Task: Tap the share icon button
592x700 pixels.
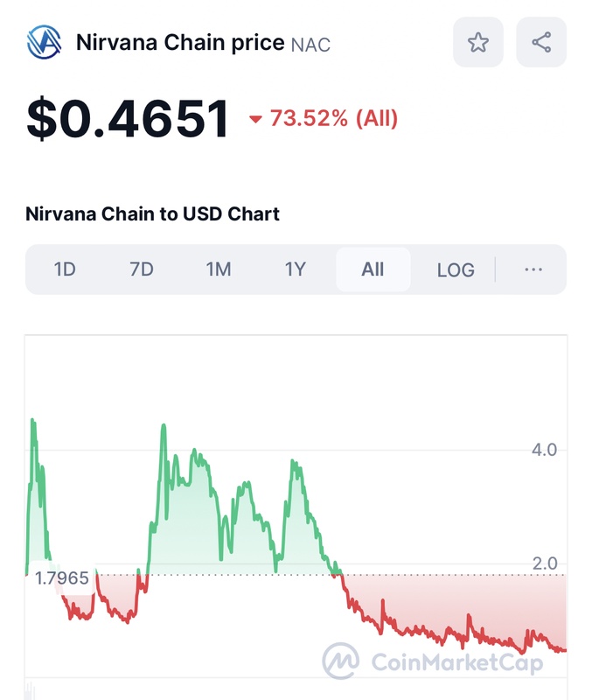Action: click(x=541, y=42)
